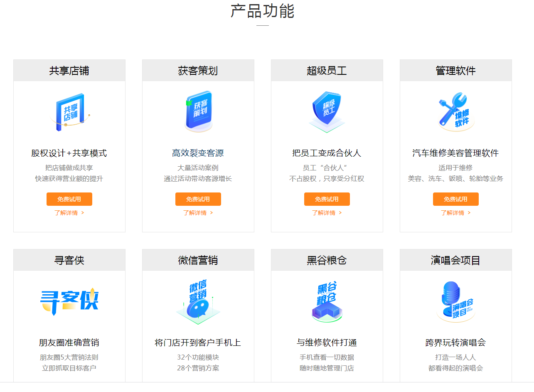Screen dimensions: 534x392
Task: Start free trial for 管理软件
Action: (x=456, y=199)
